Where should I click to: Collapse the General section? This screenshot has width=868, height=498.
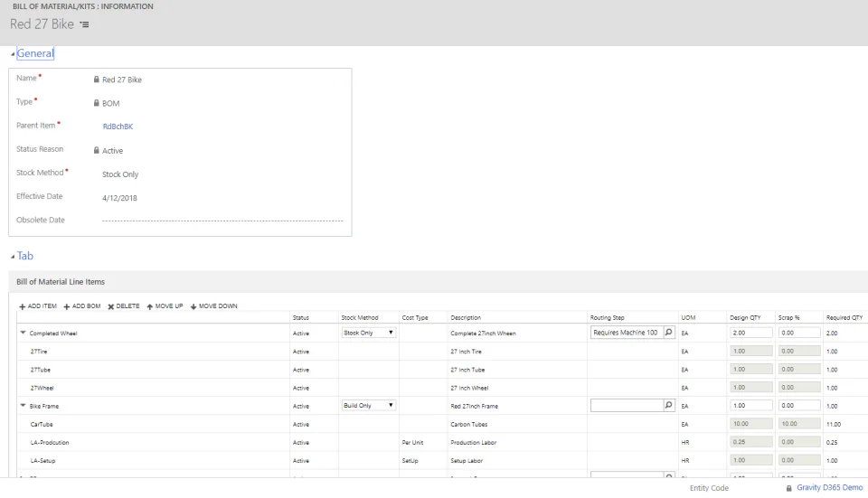(13, 54)
